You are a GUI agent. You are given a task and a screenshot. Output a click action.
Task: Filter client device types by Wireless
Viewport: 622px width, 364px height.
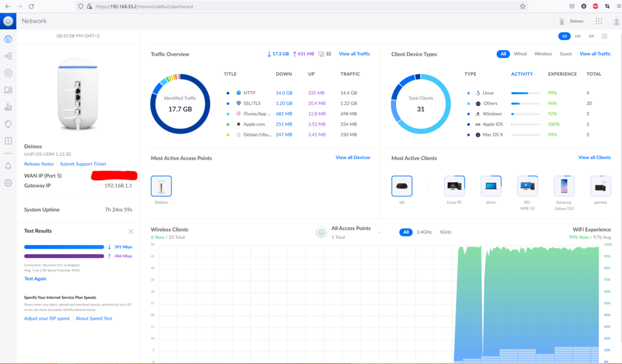[x=543, y=54]
